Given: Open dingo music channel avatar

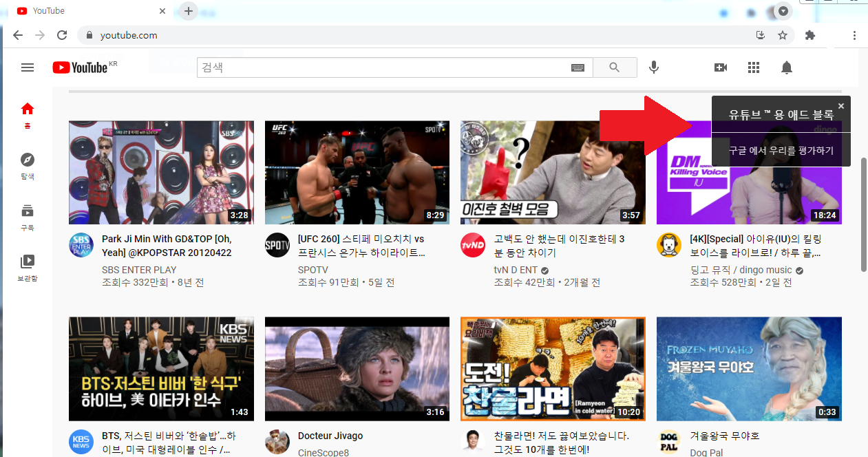Looking at the screenshot, I should (x=669, y=245).
